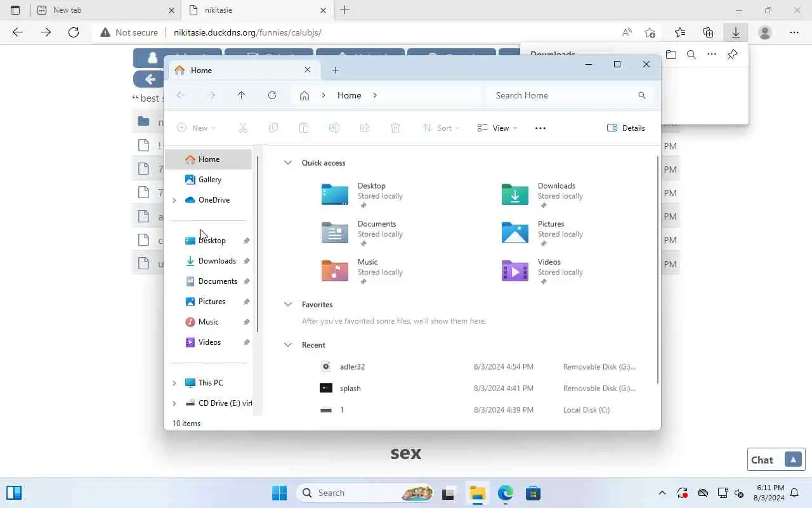812x508 pixels.
Task: Open Edge tab actions menu icon
Action: (15, 10)
